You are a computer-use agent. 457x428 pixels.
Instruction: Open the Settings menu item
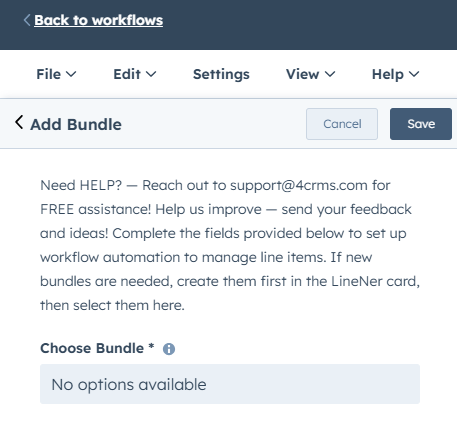pyautogui.click(x=221, y=74)
